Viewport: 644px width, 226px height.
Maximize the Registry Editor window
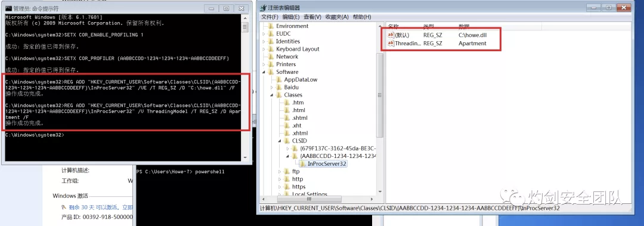[x=609, y=7]
